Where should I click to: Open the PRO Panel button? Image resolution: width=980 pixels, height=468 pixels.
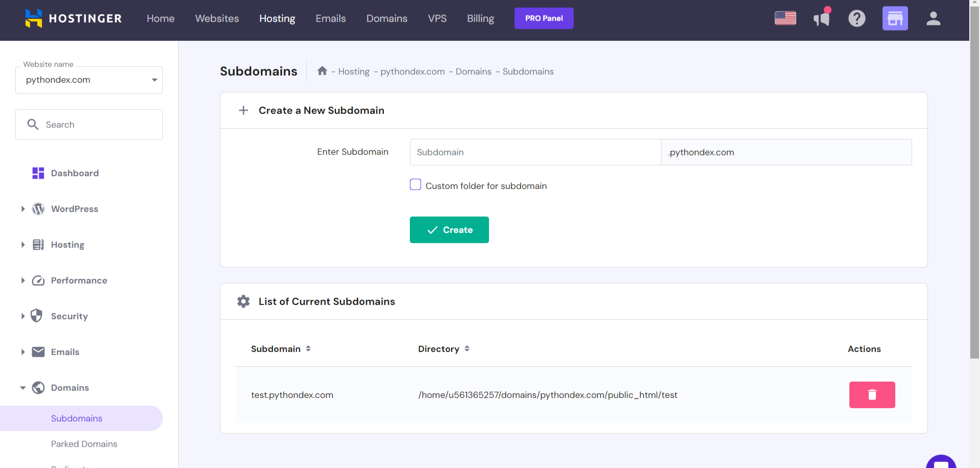544,18
